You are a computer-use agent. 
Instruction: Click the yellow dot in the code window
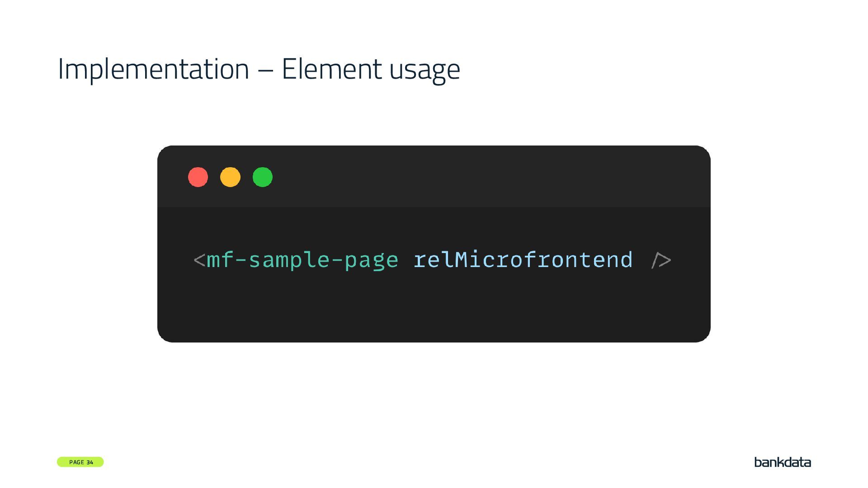coord(230,177)
